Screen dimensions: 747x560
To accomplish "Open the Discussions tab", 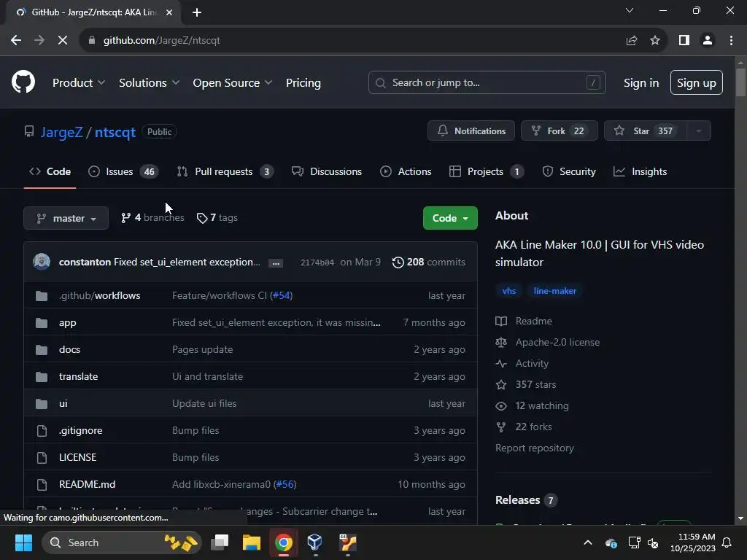I will click(327, 171).
